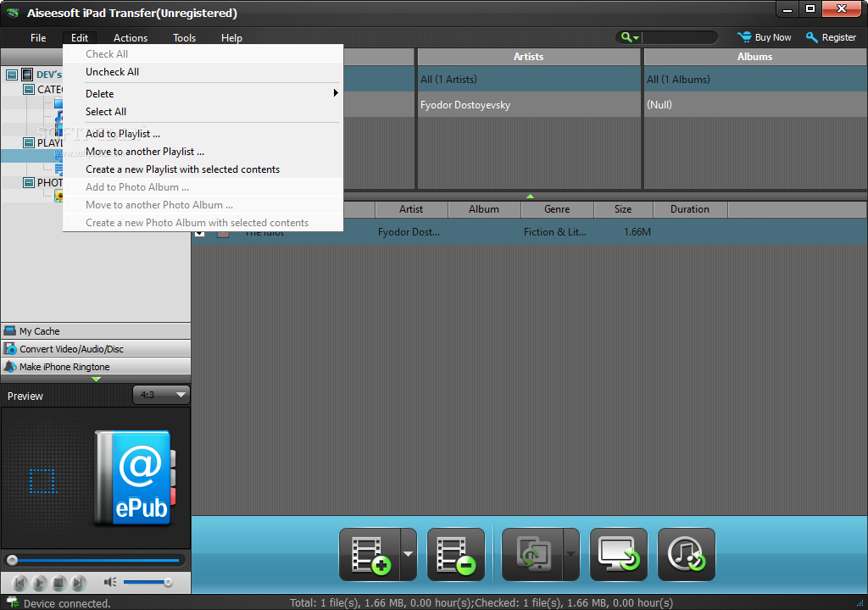
Task: Open Convert Video/Audio/Disc
Action: click(96, 349)
